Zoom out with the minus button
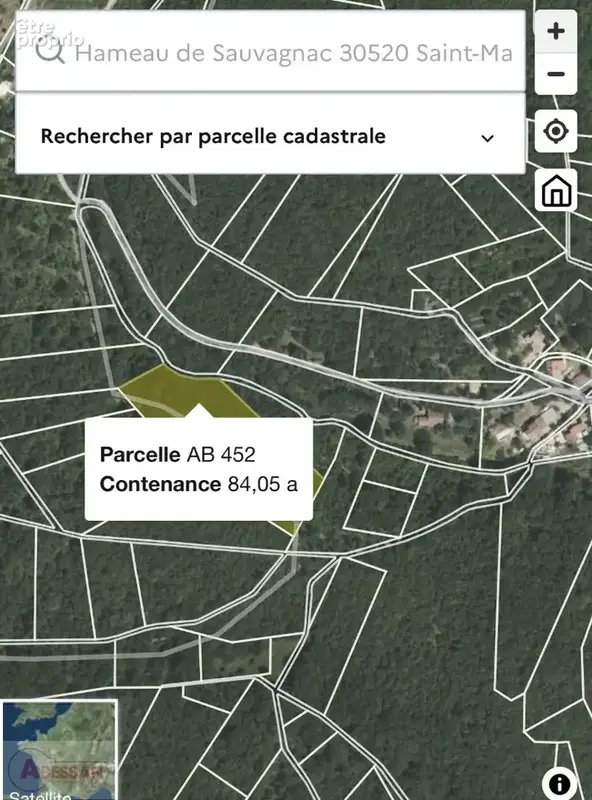The height and width of the screenshot is (800, 592). tap(556, 74)
